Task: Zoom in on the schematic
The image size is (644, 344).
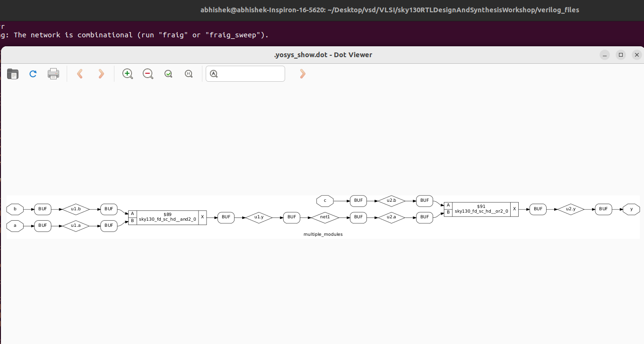Action: 127,74
